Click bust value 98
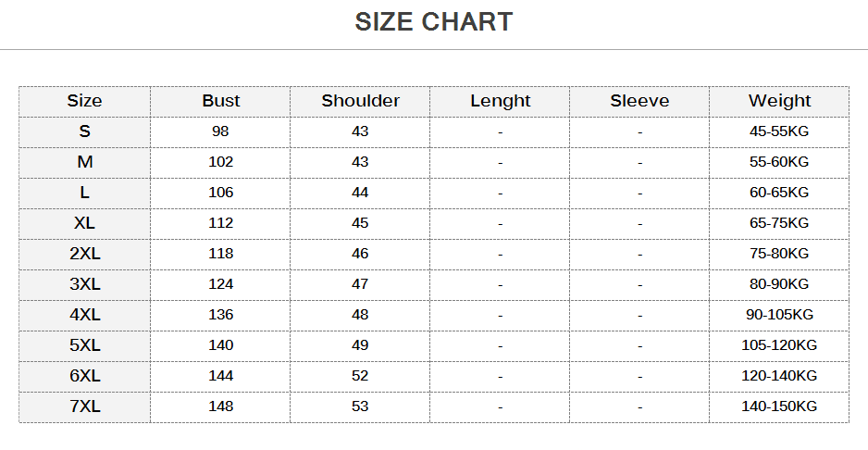Image resolution: width=868 pixels, height=450 pixels. (220, 131)
